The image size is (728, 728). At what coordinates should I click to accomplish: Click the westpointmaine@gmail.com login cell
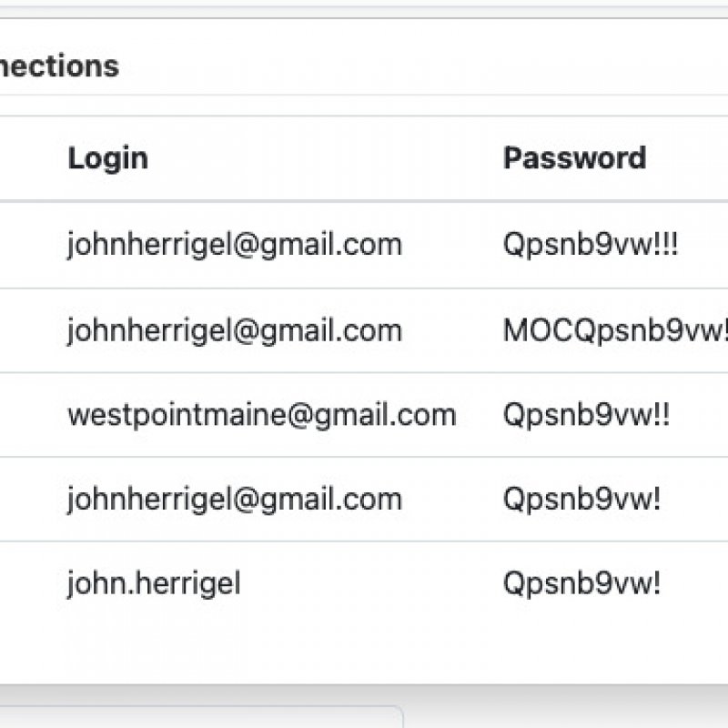pyautogui.click(x=261, y=415)
